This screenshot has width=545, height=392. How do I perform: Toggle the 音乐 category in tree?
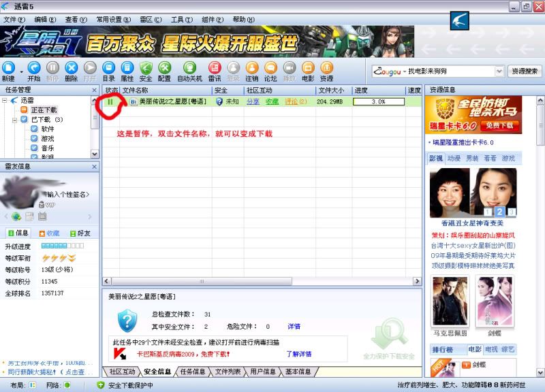pos(34,148)
